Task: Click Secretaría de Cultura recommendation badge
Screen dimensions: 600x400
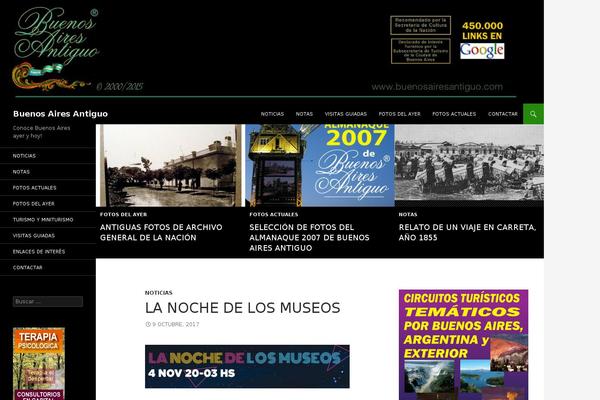Action: pos(421,25)
